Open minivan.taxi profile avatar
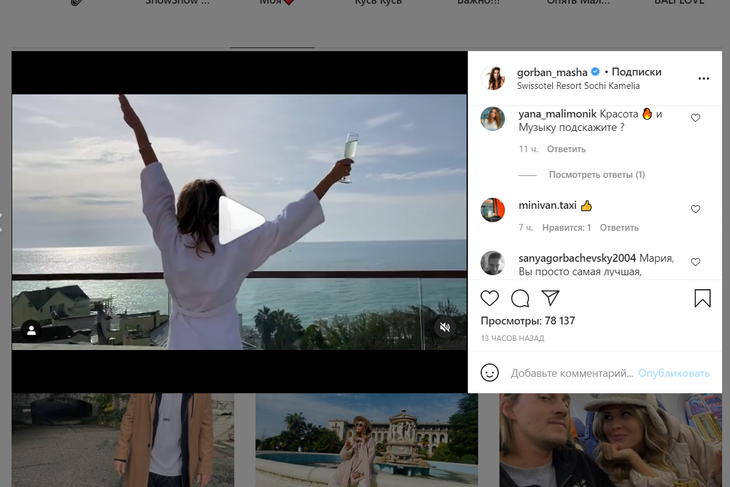730x487 pixels. coord(492,209)
